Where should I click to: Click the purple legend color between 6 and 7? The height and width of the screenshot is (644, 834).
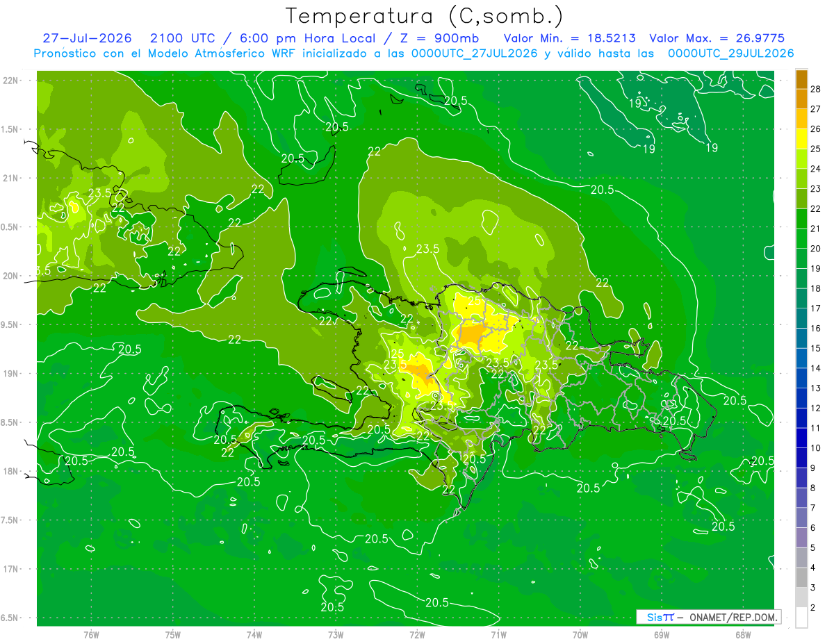(801, 518)
